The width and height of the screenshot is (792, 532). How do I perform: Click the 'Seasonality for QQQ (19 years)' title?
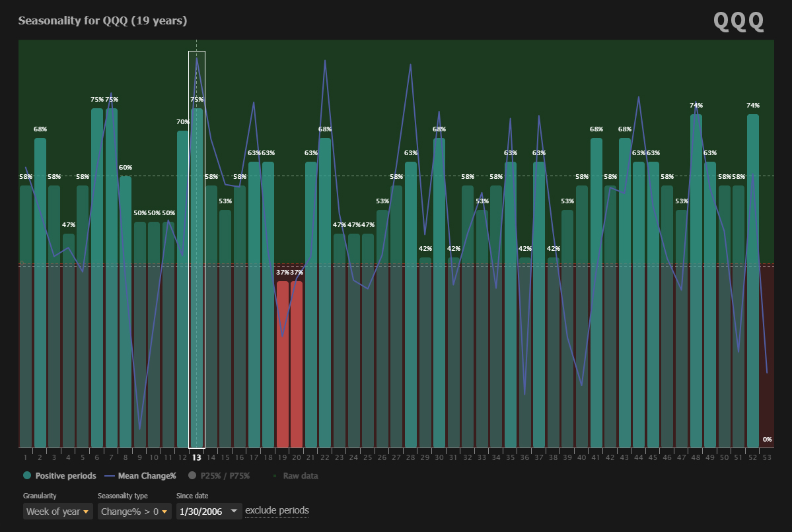coord(102,20)
